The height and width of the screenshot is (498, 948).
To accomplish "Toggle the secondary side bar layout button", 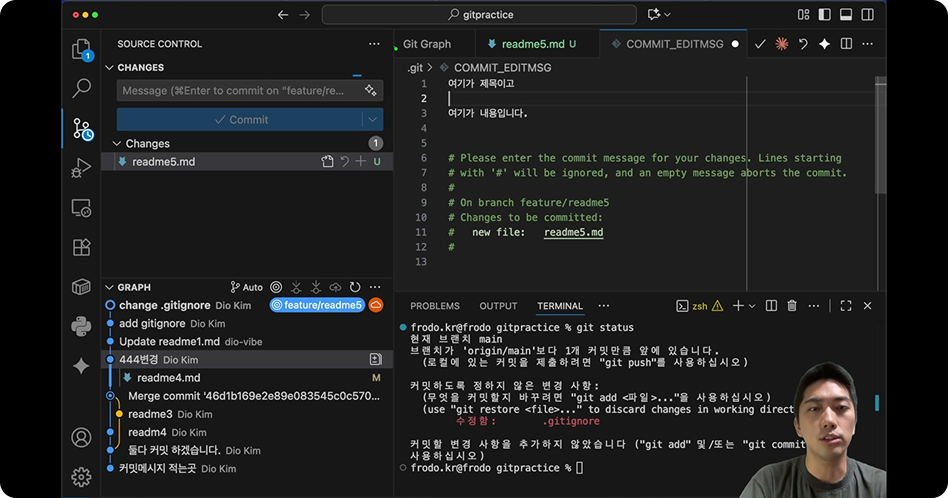I will (866, 15).
